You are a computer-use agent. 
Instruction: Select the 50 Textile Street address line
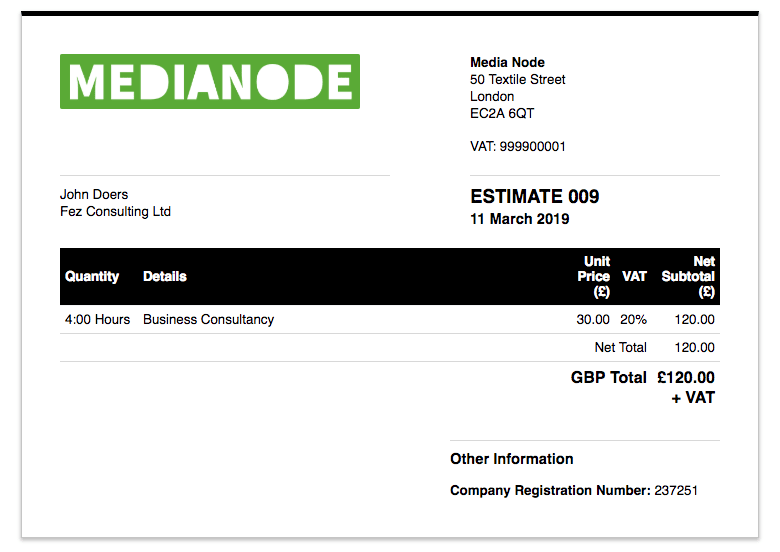(517, 80)
